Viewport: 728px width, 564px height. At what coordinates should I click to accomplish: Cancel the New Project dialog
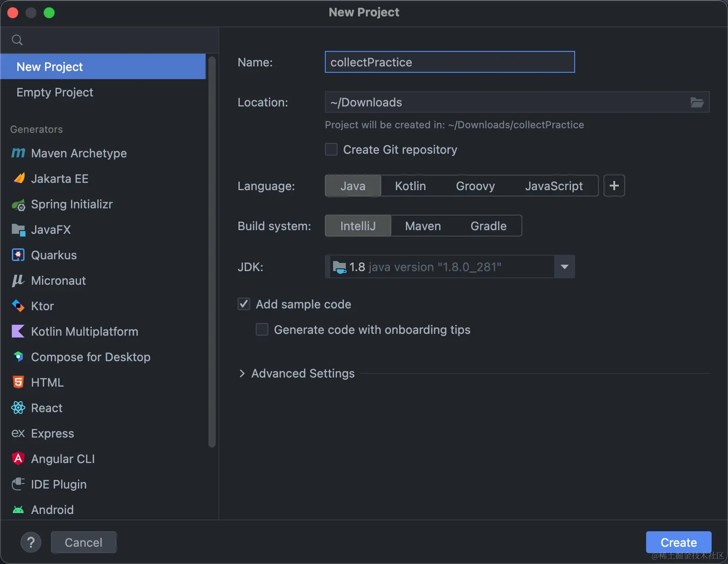pos(84,542)
